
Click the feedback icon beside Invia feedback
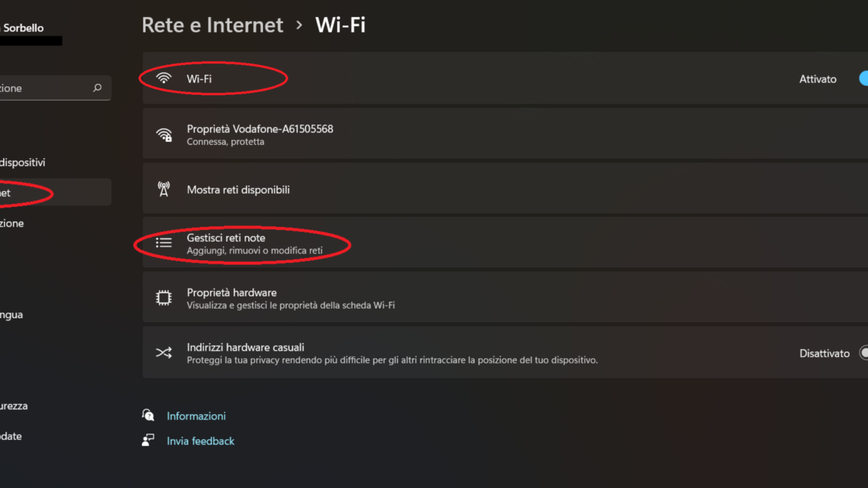pyautogui.click(x=148, y=441)
